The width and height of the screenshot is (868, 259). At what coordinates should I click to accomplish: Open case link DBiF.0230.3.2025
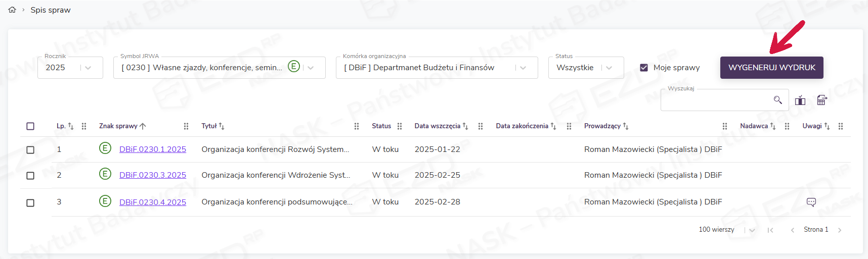click(152, 175)
